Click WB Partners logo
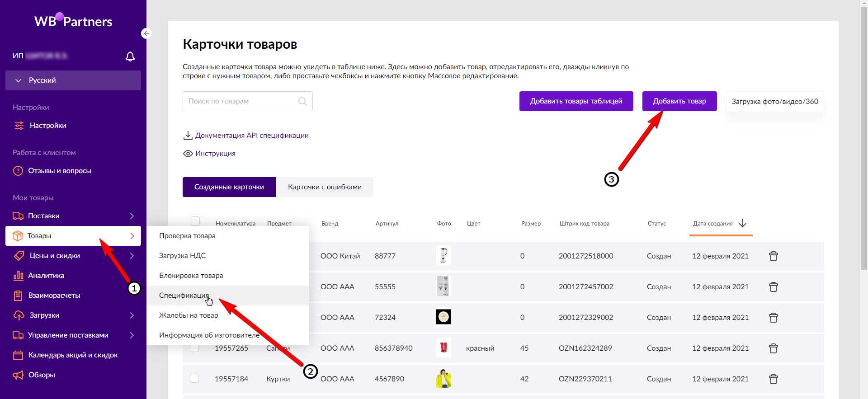 click(73, 21)
